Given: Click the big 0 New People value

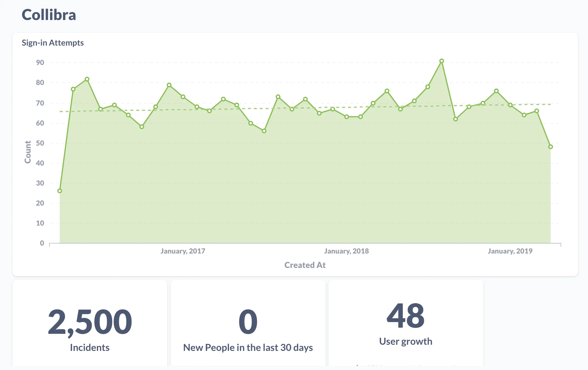Looking at the screenshot, I should pos(248,322).
